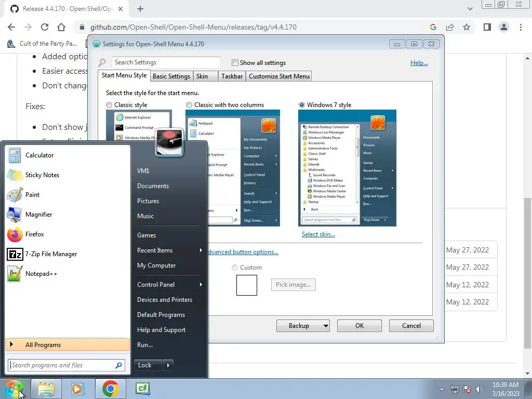Cancel the Open-Shell settings dialog

click(x=411, y=326)
